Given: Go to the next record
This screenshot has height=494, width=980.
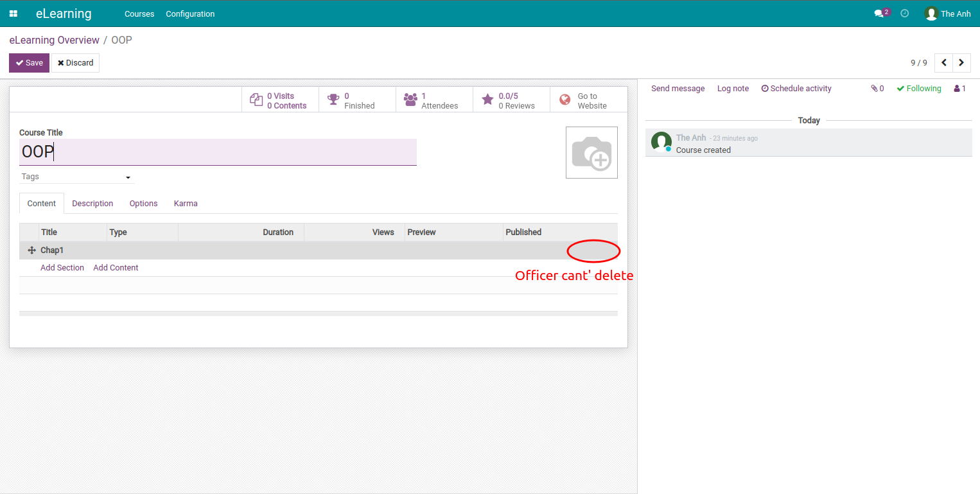Looking at the screenshot, I should pos(961,62).
